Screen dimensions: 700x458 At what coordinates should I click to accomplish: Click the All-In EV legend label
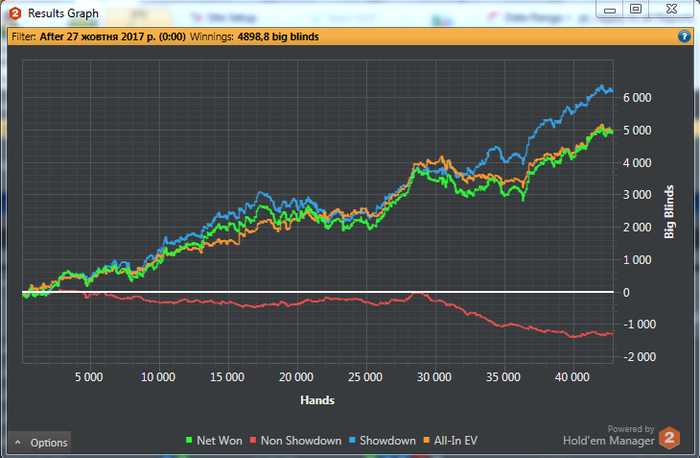(456, 441)
